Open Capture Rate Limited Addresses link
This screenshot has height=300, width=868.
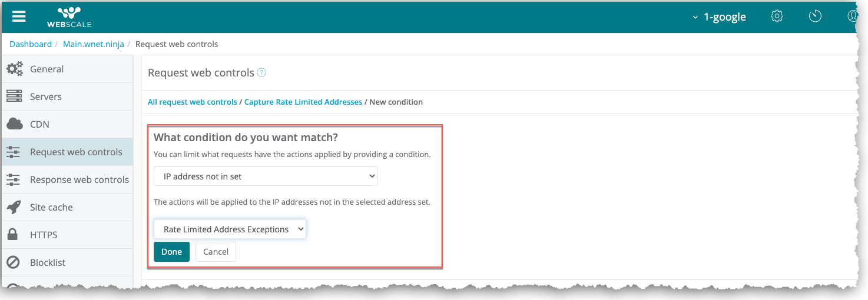[x=303, y=102]
